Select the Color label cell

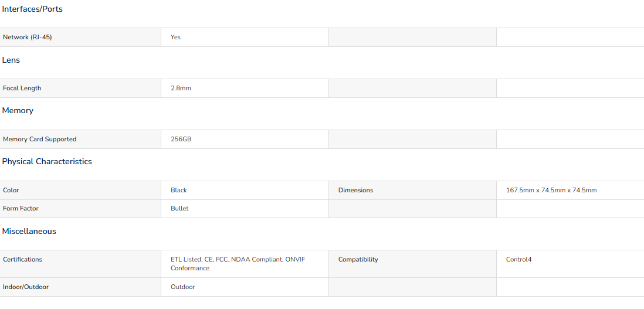[80, 191]
